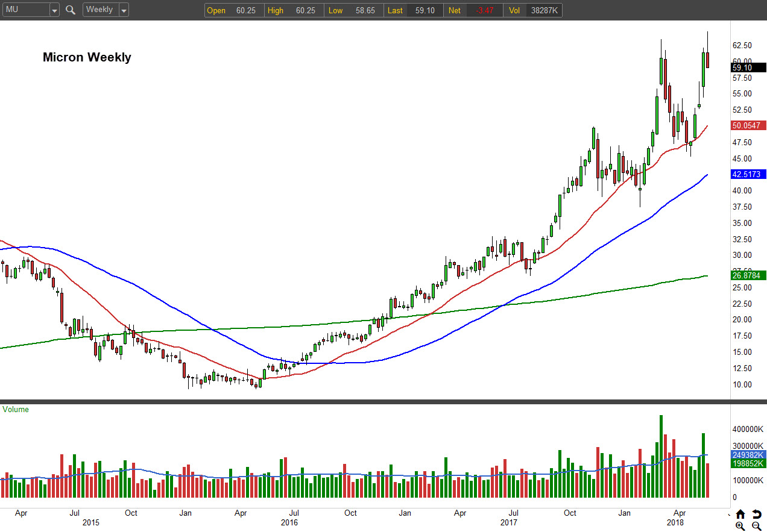Click the 2018 year label on axis

coord(675,522)
